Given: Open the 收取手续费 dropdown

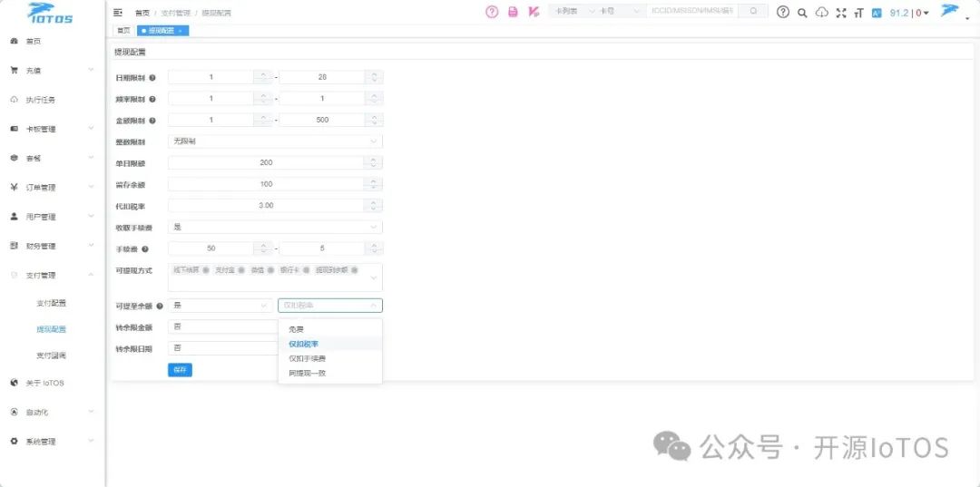Looking at the screenshot, I should tap(275, 227).
